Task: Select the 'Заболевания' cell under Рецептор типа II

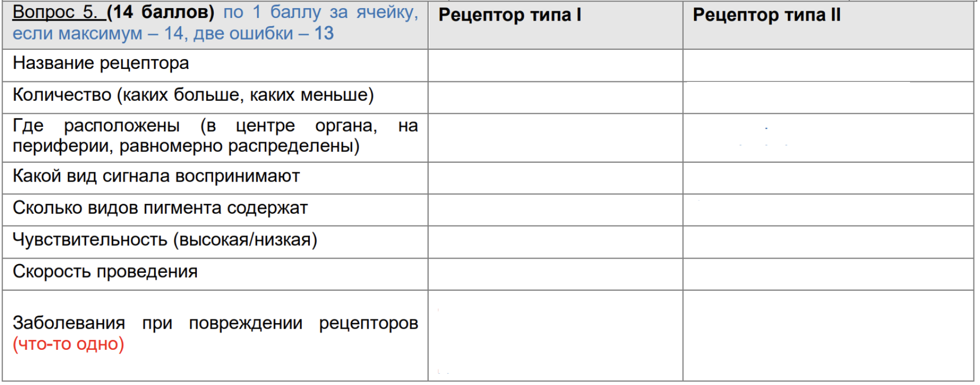Action: point(828,336)
